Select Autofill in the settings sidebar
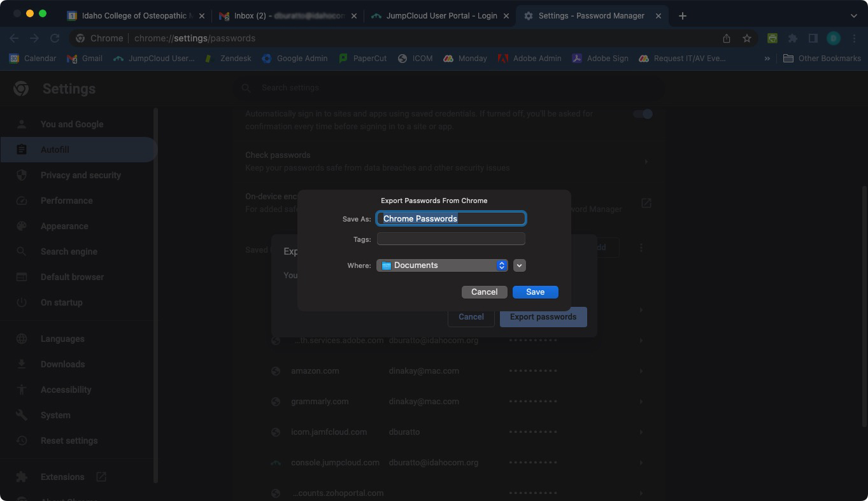 tap(78, 150)
